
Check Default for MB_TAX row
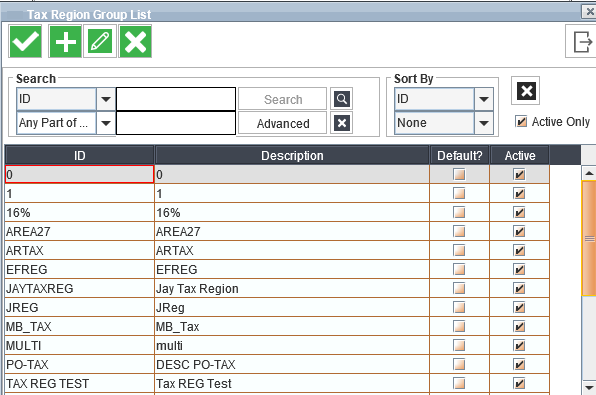coord(459,326)
